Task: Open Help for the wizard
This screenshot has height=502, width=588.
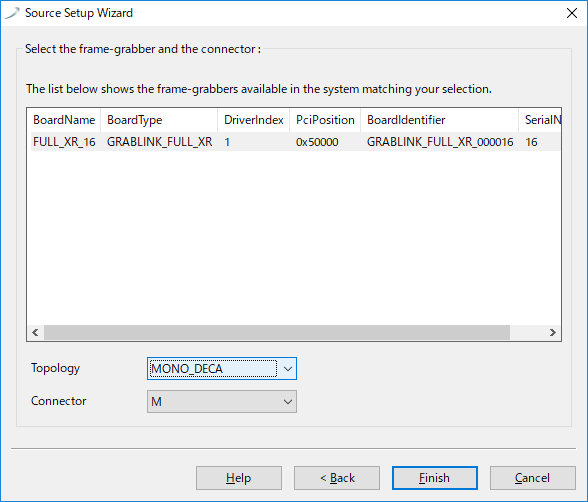Action: coord(239,478)
